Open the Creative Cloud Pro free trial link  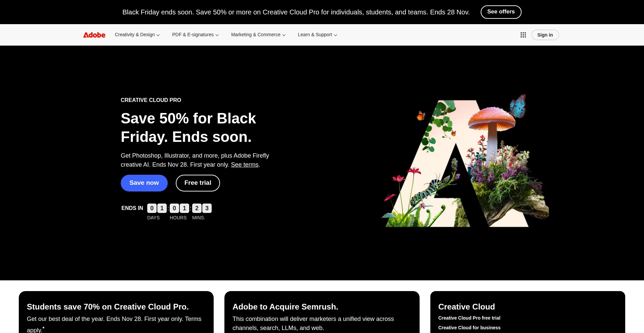[x=469, y=318]
